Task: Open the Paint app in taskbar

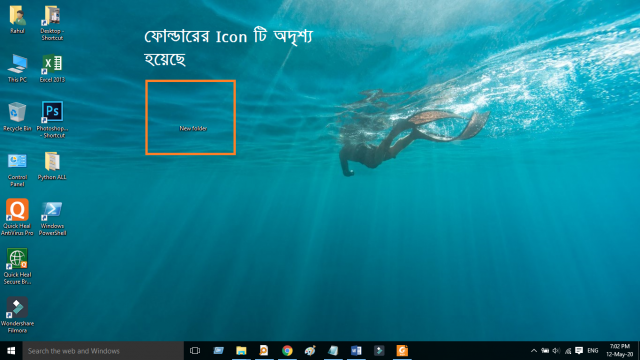Action: coord(310,351)
